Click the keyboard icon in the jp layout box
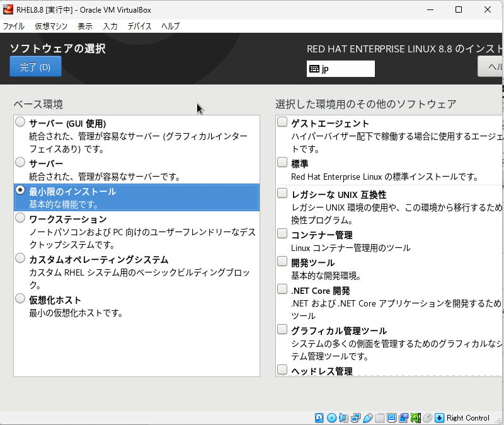Viewport: 504px width, 425px height. [314, 69]
